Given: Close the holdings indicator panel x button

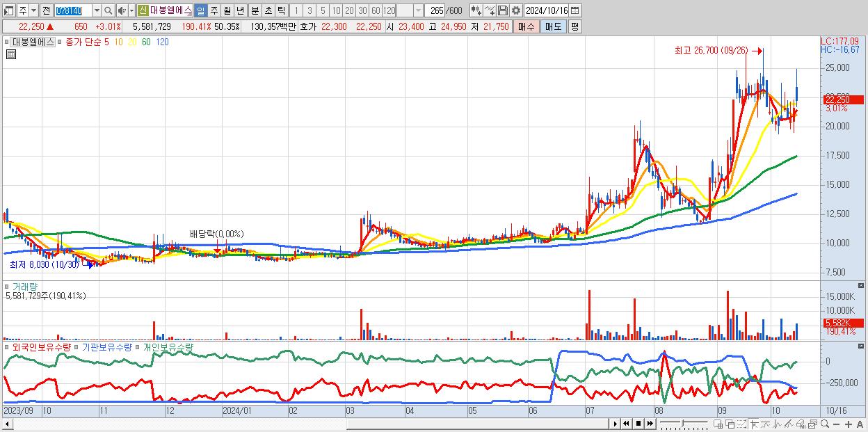Looking at the screenshot, I should tap(862, 346).
